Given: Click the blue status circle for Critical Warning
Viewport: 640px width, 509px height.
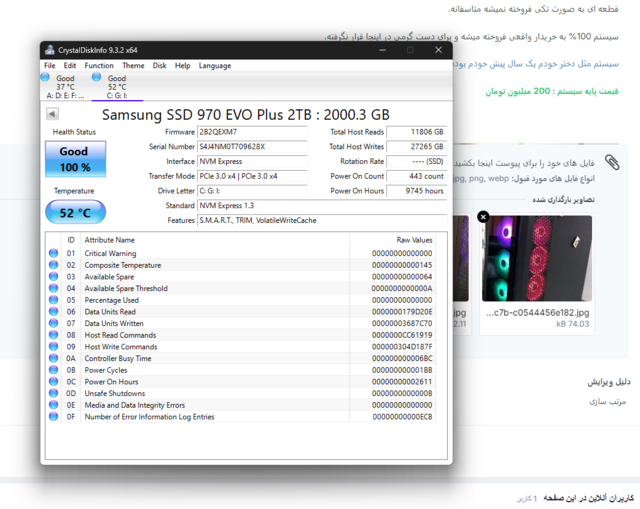Looking at the screenshot, I should (53, 253).
